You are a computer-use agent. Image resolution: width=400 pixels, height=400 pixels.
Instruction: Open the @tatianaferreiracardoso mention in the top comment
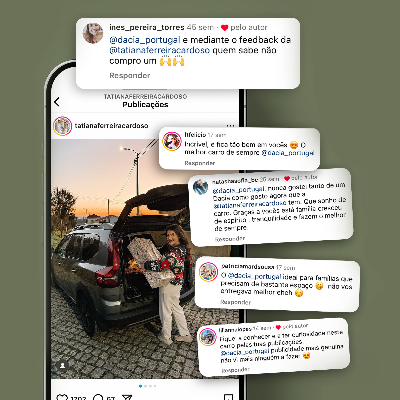[x=160, y=50]
